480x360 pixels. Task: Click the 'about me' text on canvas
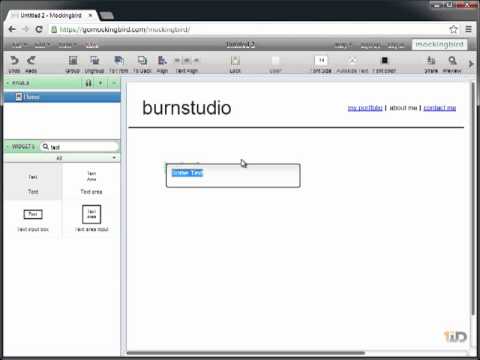coord(403,108)
